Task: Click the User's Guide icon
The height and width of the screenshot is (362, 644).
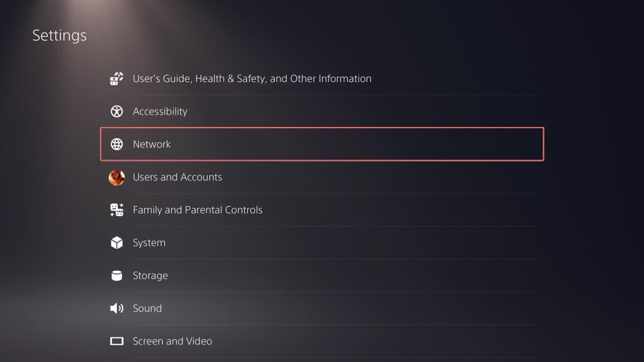Action: coord(117,79)
